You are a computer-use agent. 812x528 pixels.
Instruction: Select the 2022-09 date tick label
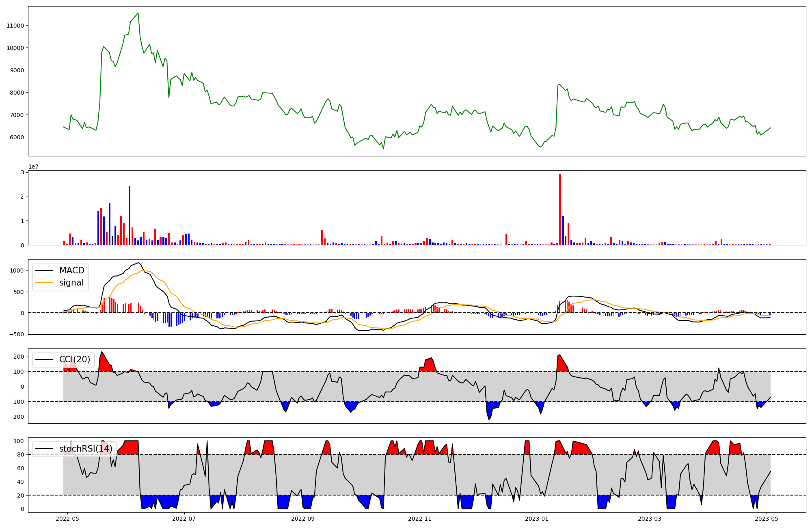click(x=303, y=519)
